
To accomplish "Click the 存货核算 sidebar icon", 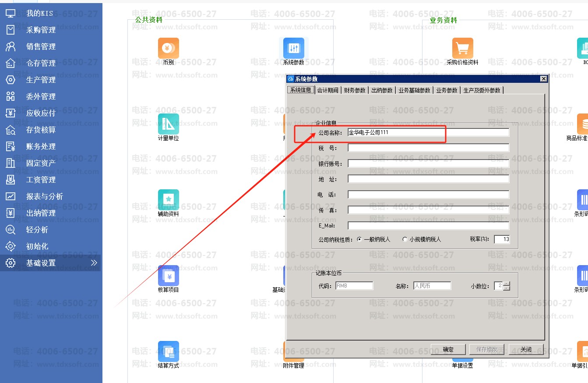I will 11,130.
